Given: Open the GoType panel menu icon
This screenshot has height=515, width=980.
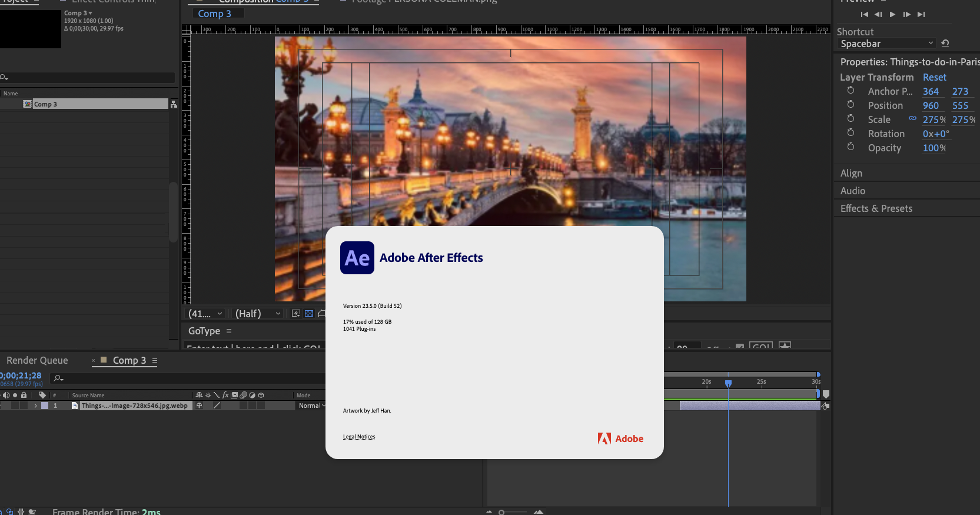Looking at the screenshot, I should click(x=229, y=331).
